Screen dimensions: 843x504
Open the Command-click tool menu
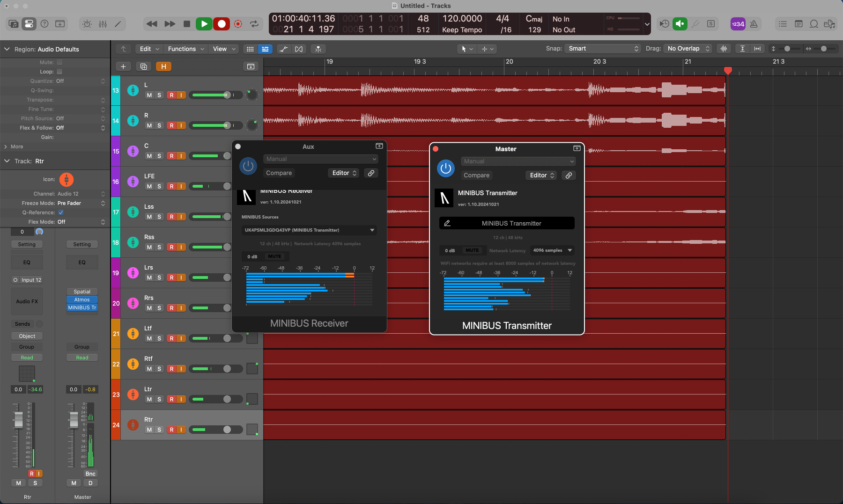487,49
